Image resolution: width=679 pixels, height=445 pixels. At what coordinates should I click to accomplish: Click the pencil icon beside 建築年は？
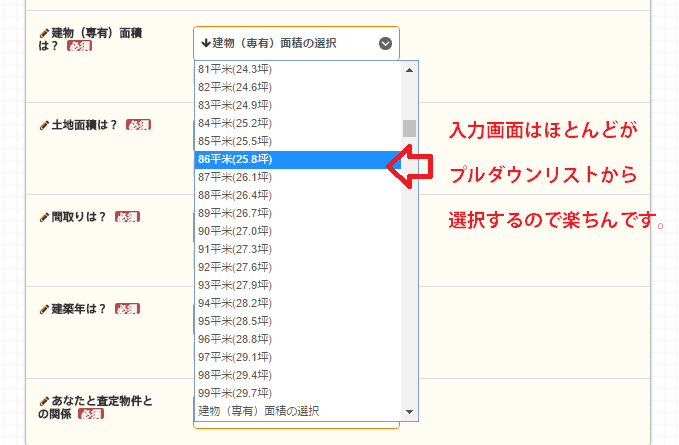click(x=43, y=309)
